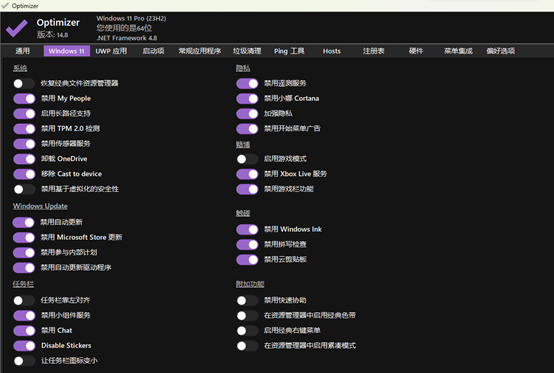Click the large 'Optimizer' heading text

[x=58, y=23]
